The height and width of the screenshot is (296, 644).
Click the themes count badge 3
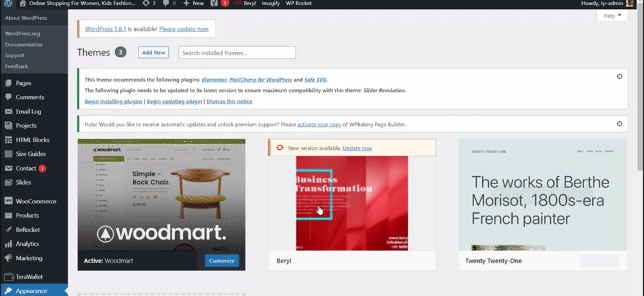[x=120, y=52]
